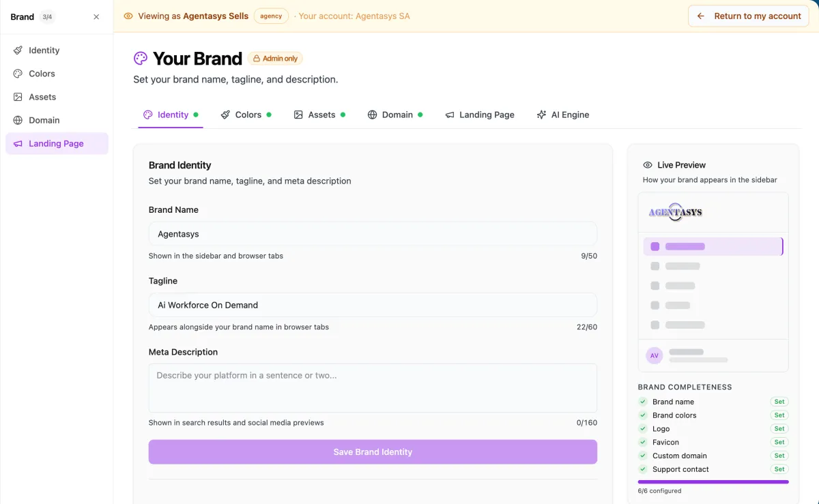Click the '22/60' character counter
The height and width of the screenshot is (504, 819).
coord(587,327)
